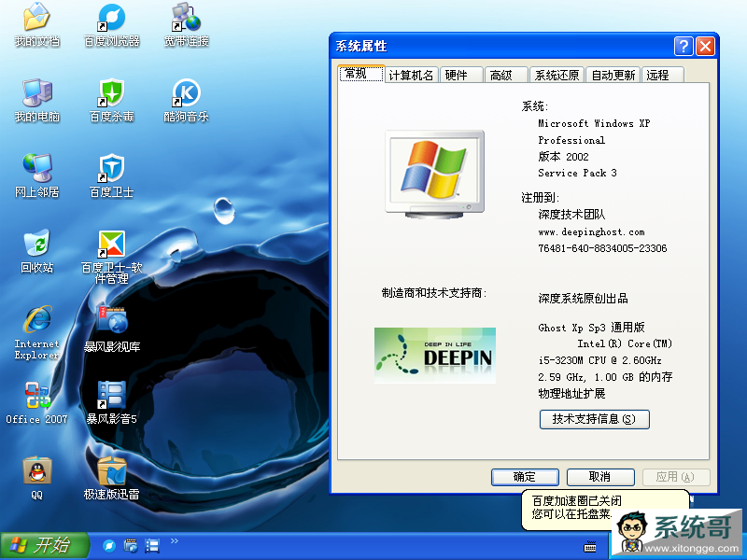747x560 pixels.
Task: Switch to the 硬件 tab
Action: (x=460, y=76)
